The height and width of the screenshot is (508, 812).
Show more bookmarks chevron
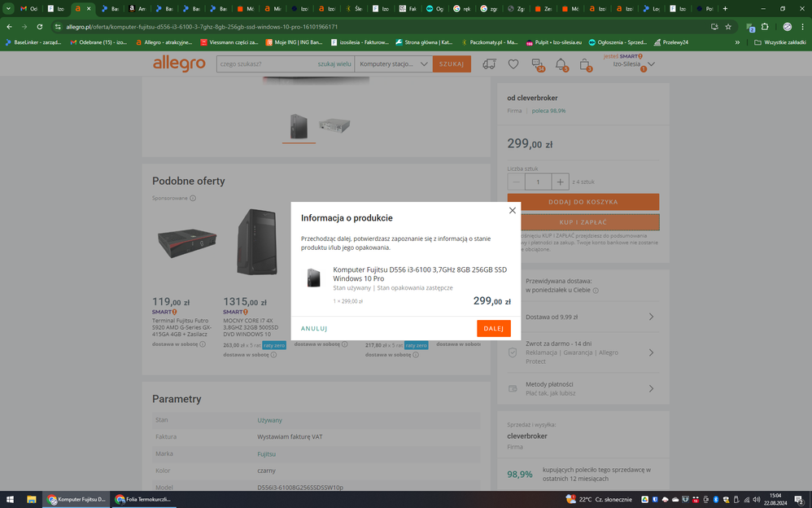coord(737,42)
